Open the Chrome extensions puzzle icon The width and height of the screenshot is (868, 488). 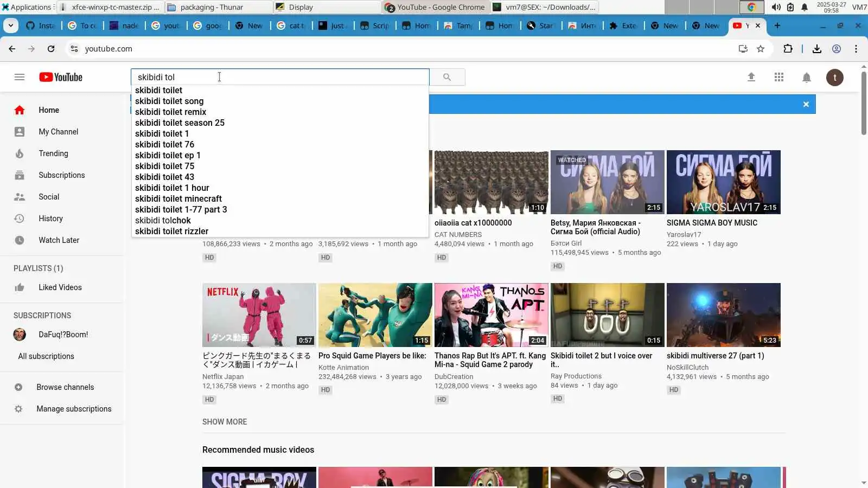[x=788, y=49]
